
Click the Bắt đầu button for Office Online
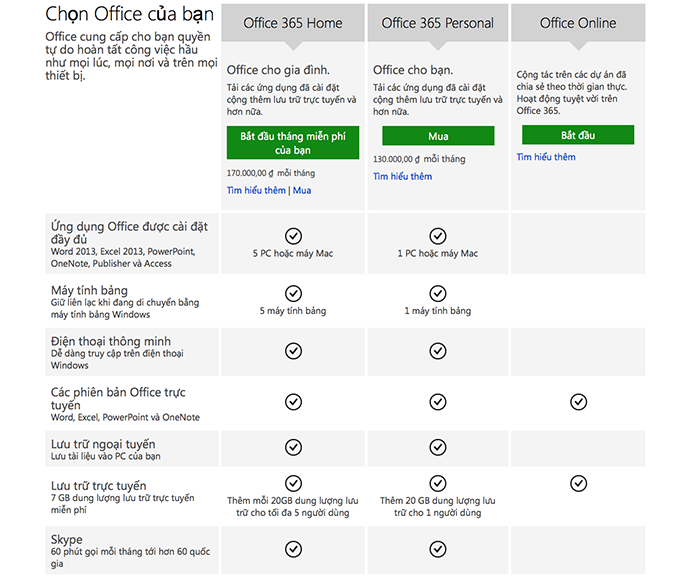tap(578, 135)
